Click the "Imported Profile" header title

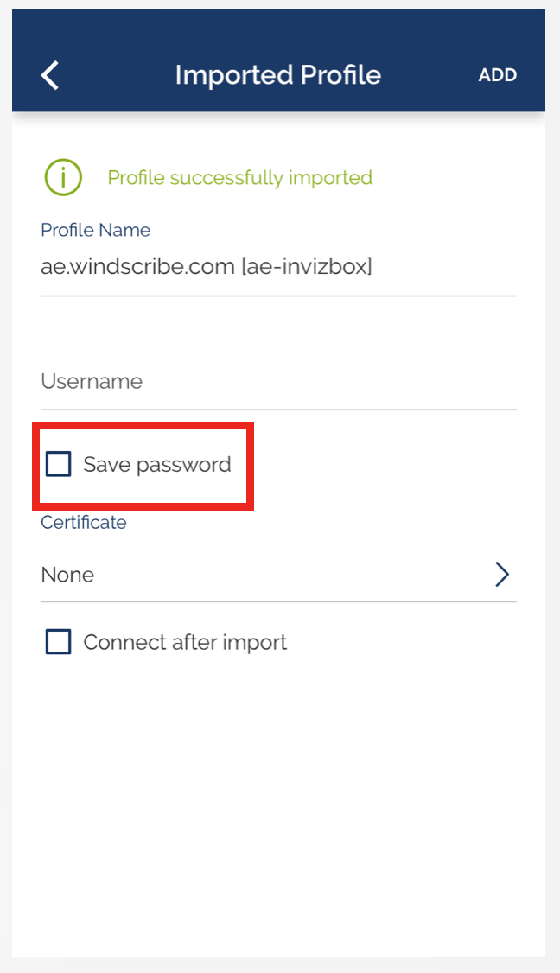[x=277, y=75]
